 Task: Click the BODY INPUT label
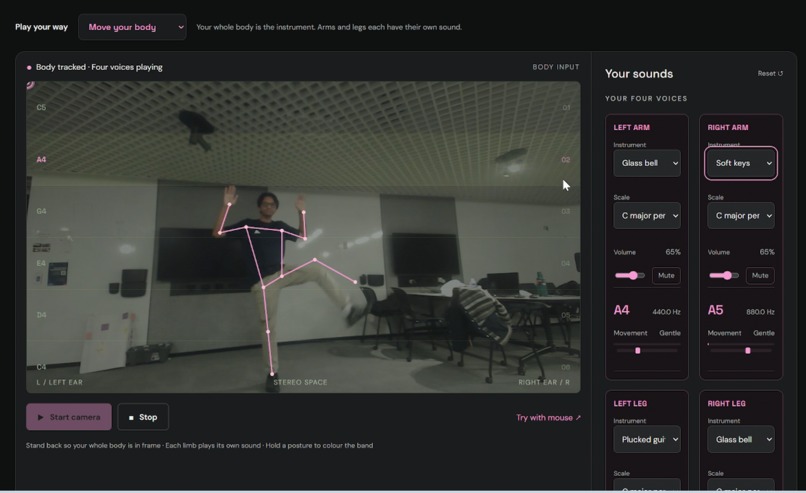(556, 67)
